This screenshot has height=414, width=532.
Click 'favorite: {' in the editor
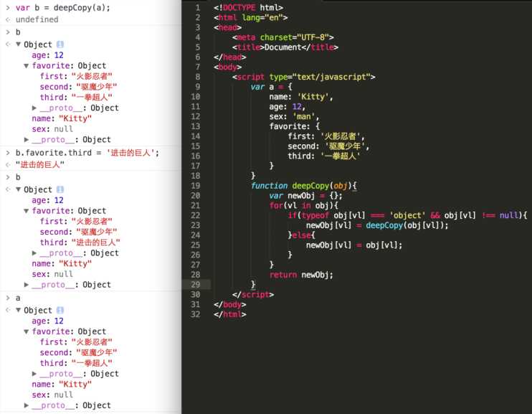pyautogui.click(x=295, y=126)
